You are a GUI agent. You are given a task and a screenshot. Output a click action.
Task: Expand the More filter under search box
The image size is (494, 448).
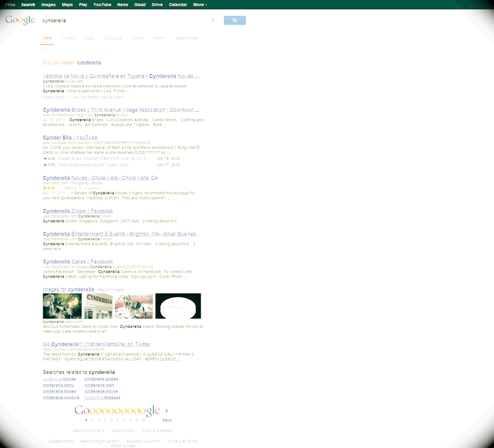pos(160,38)
